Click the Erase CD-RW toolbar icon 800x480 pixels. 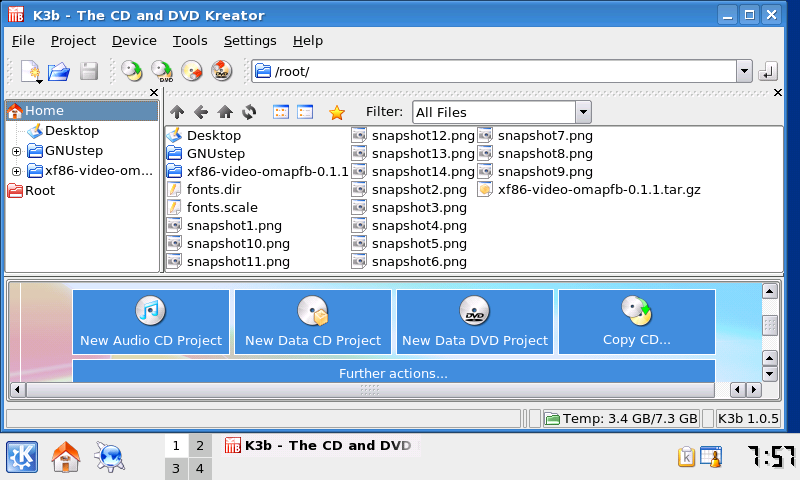tap(191, 71)
